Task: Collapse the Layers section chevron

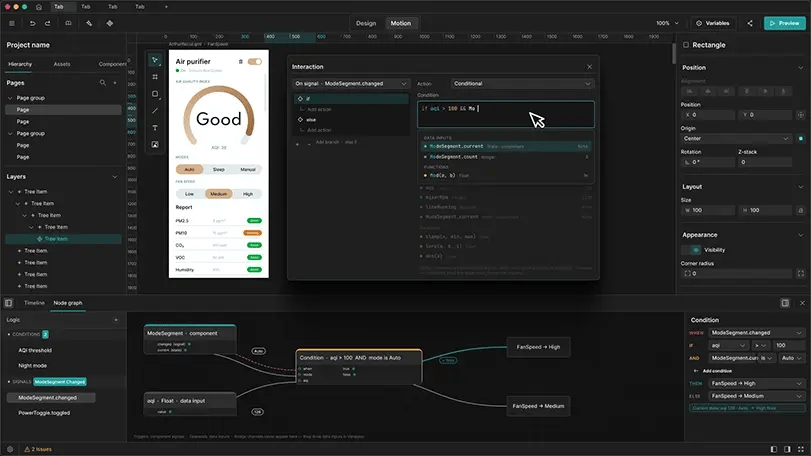Action: click(x=115, y=177)
